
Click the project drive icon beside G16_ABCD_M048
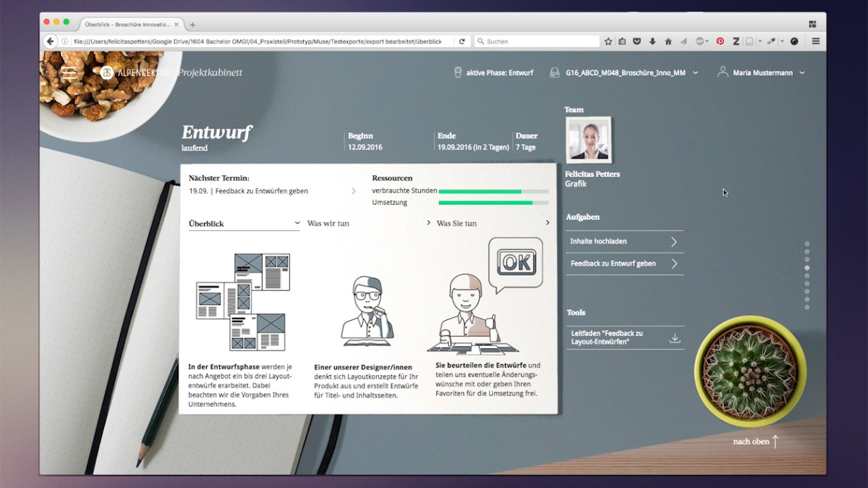click(555, 72)
